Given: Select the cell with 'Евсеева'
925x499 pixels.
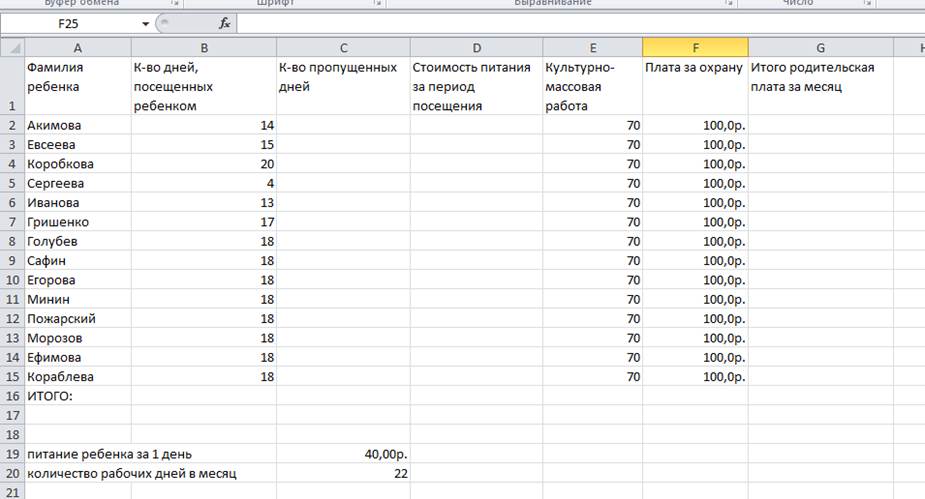Looking at the screenshot, I should (x=78, y=145).
